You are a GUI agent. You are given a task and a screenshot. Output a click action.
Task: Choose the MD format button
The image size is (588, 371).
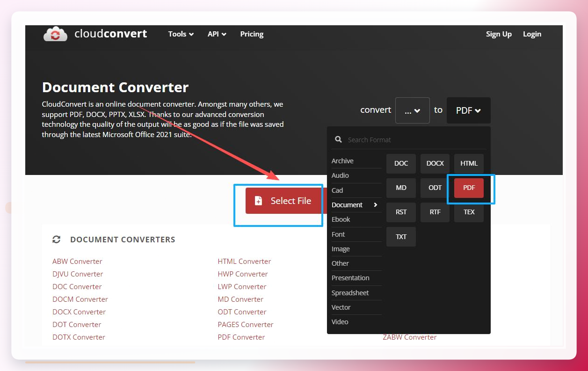(x=401, y=188)
